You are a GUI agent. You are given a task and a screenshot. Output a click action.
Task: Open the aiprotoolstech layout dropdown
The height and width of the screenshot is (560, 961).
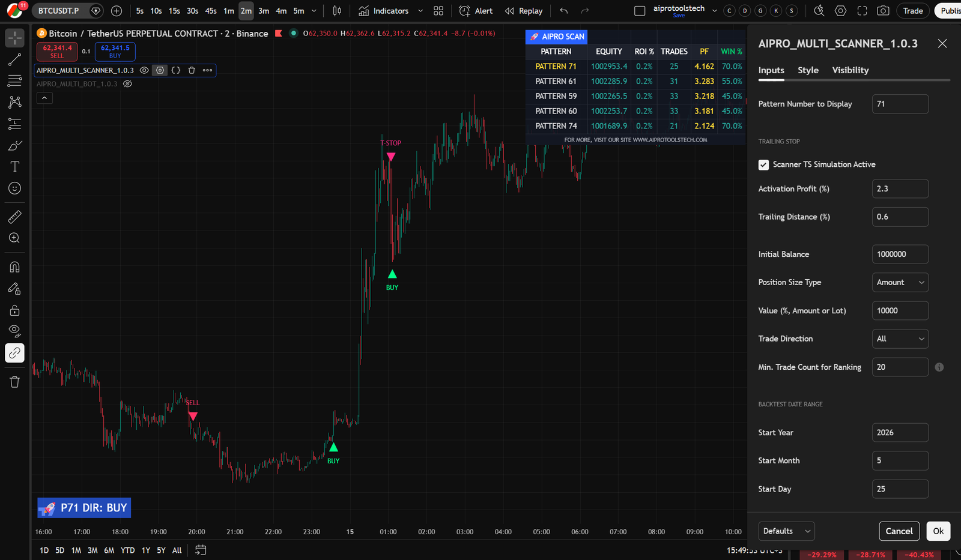[715, 11]
